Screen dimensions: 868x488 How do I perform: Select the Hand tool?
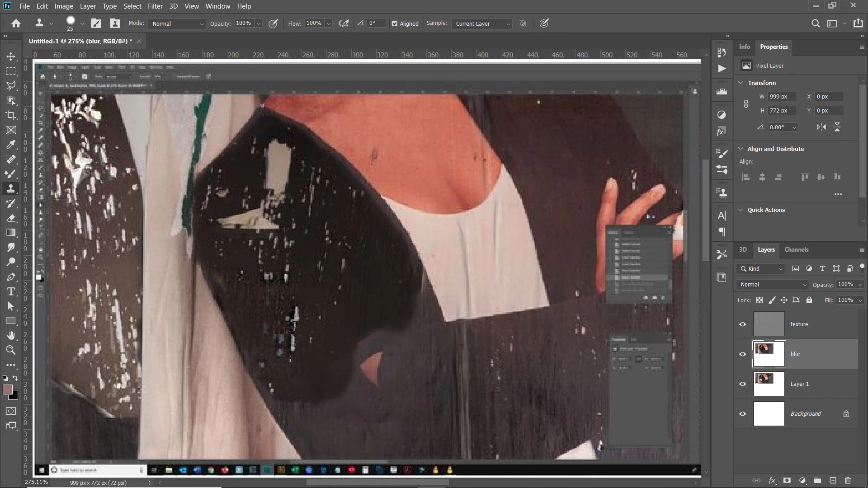(11, 335)
